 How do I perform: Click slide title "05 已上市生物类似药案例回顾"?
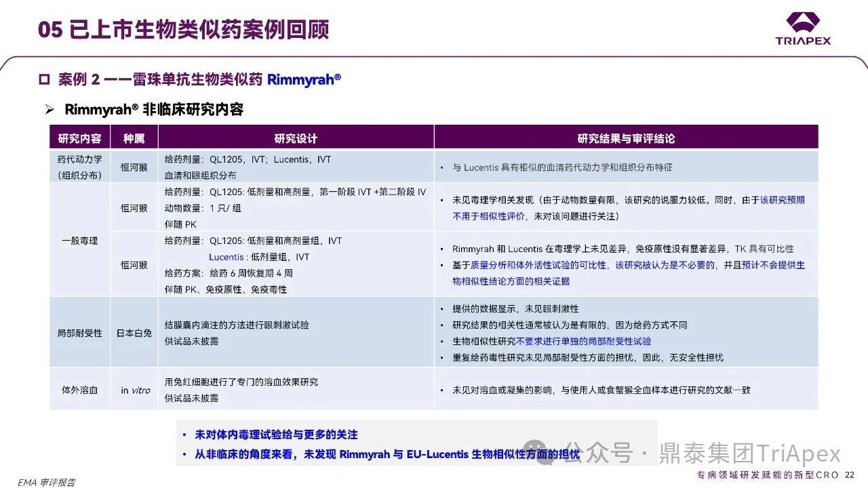pyautogui.click(x=183, y=29)
